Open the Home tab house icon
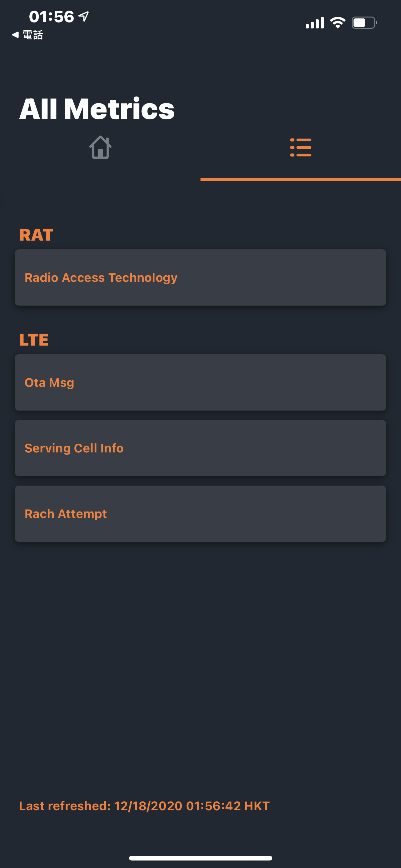This screenshot has width=401, height=868. tap(100, 147)
